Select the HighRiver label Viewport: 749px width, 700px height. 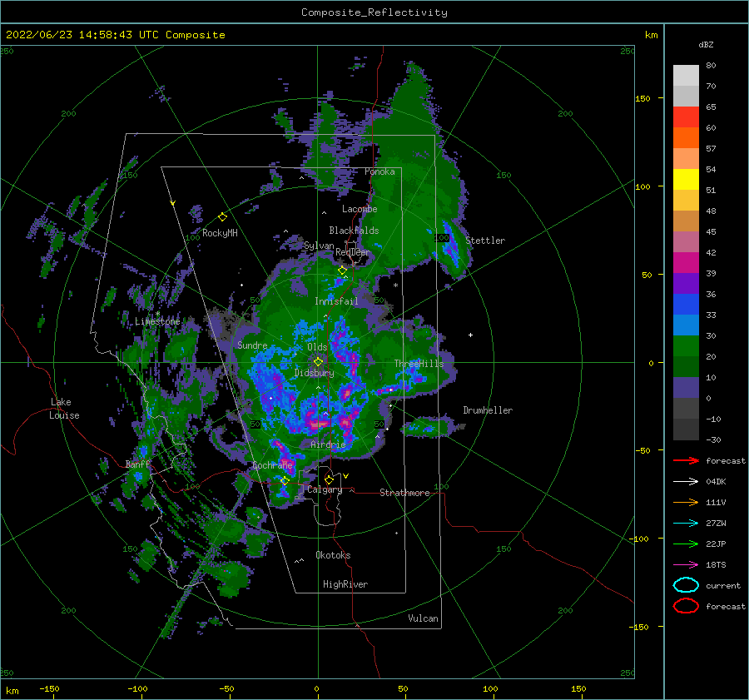click(x=345, y=584)
